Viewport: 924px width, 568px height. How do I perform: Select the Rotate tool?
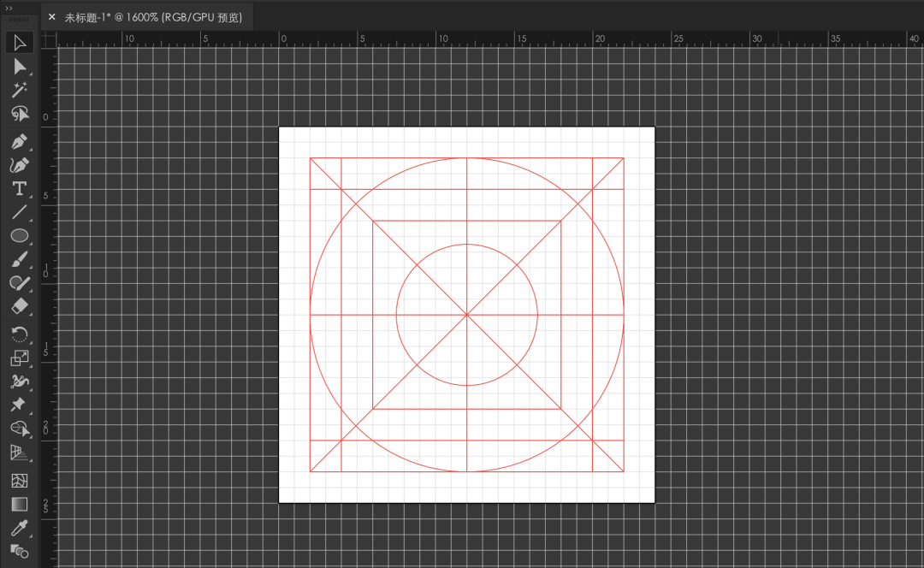tap(20, 334)
